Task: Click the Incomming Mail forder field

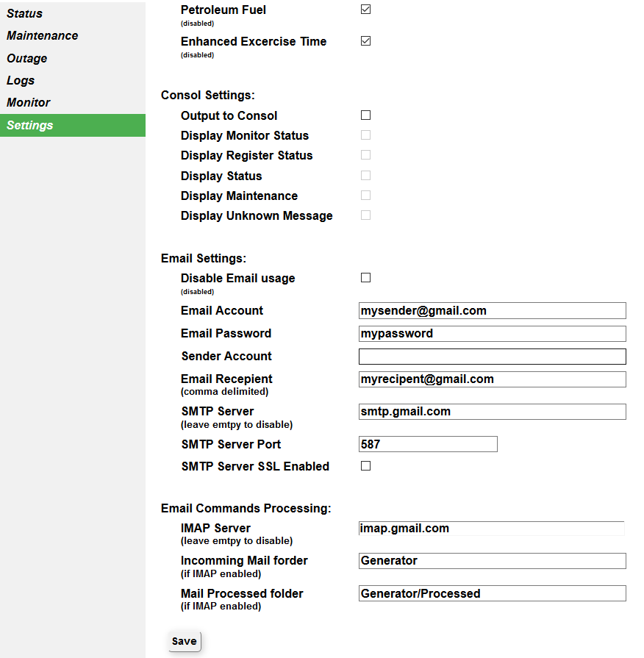Action: 492,561
